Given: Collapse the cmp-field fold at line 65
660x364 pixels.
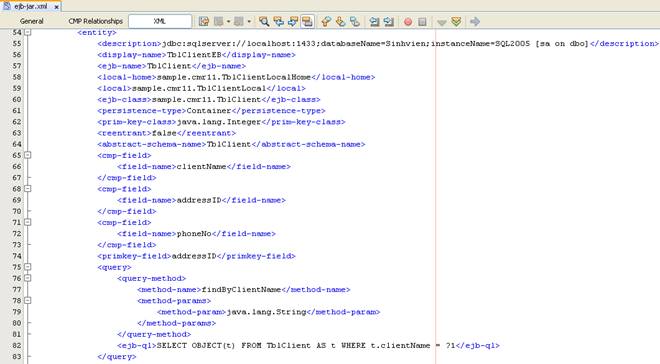Looking at the screenshot, I should tap(28, 155).
